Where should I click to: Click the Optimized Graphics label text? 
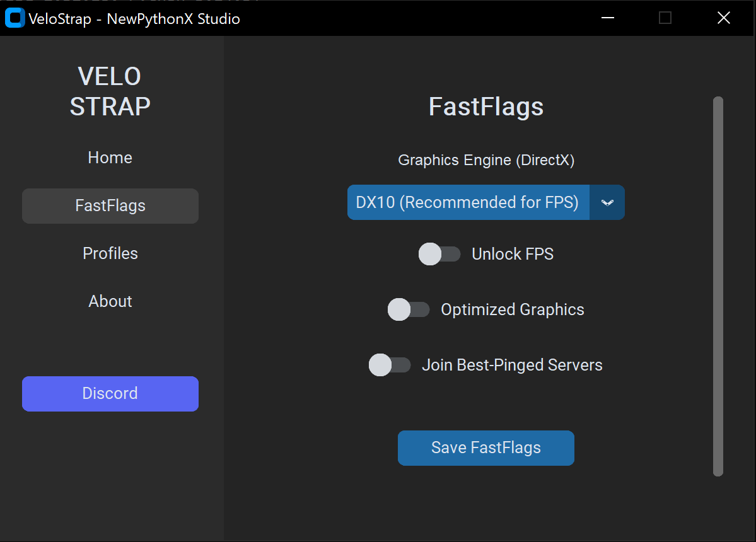coord(512,309)
